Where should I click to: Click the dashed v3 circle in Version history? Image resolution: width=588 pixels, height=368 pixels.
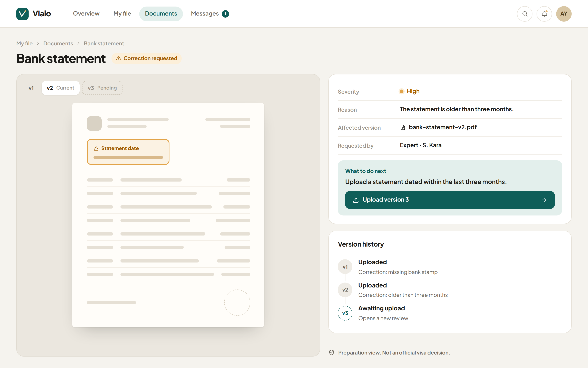pyautogui.click(x=345, y=313)
